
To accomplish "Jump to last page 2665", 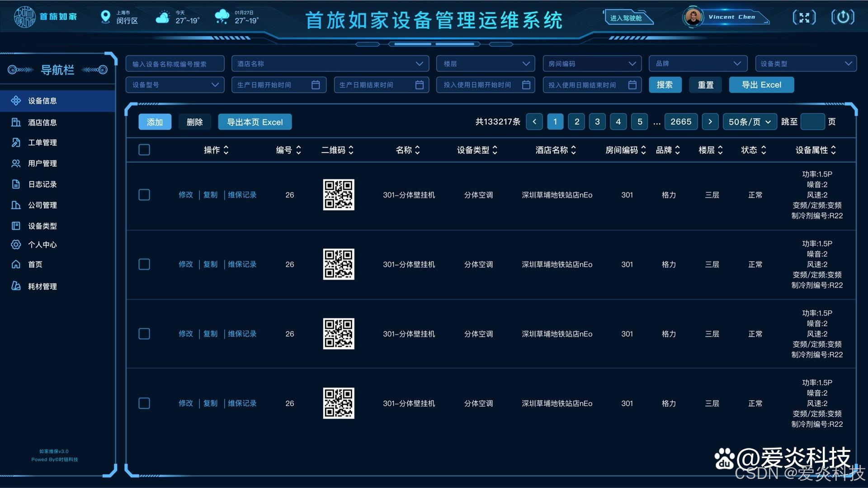I will click(x=681, y=122).
